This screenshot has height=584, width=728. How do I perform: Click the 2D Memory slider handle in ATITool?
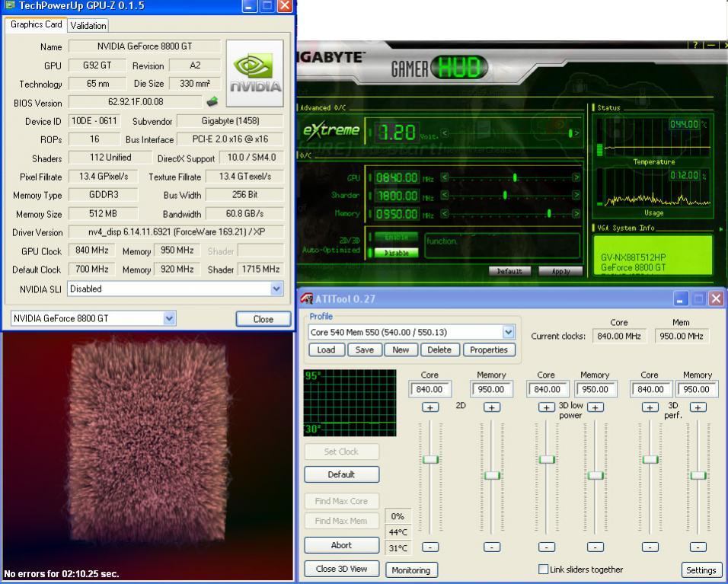492,475
